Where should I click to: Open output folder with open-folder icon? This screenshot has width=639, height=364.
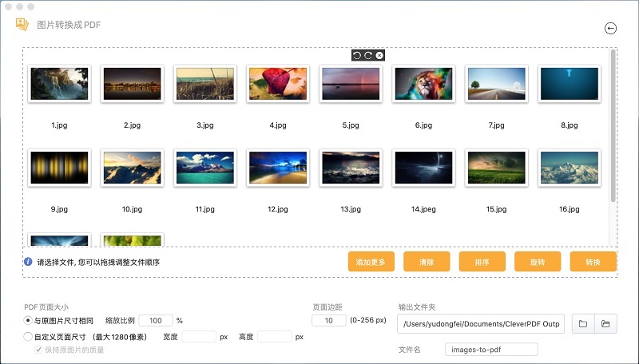(x=606, y=323)
